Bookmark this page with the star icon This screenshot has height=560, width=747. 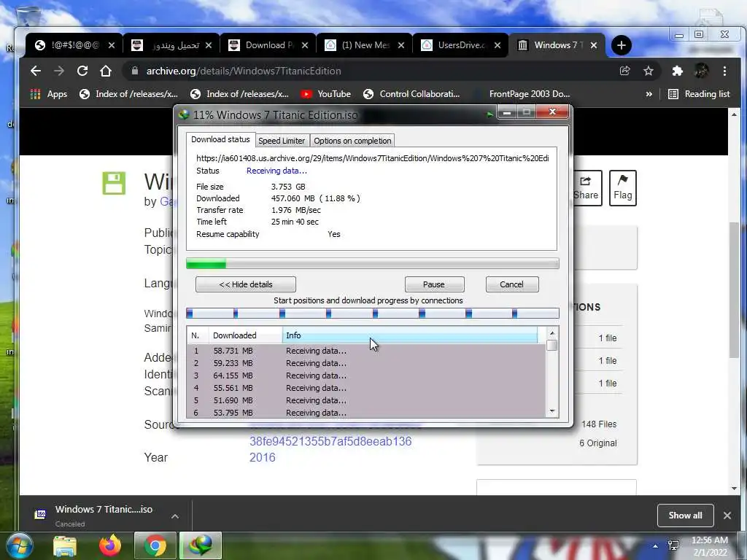pyautogui.click(x=649, y=71)
